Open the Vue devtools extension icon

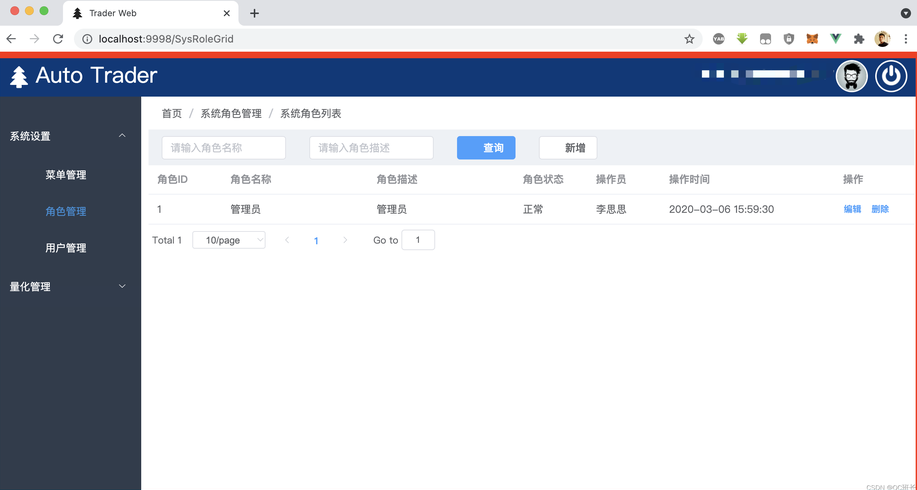(836, 39)
